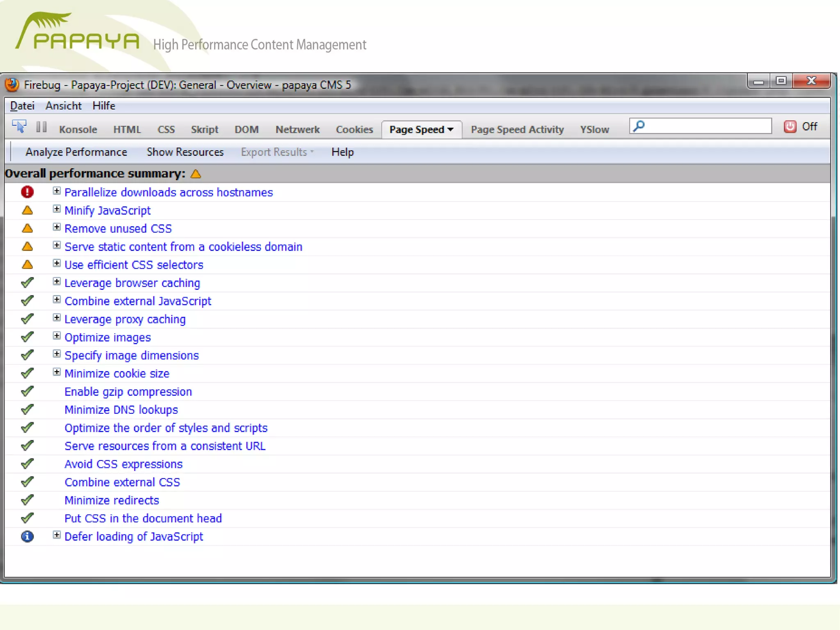Screen dimensions: 840x630
Task: Expand the Defer loading of JavaScript rule
Action: click(x=57, y=535)
